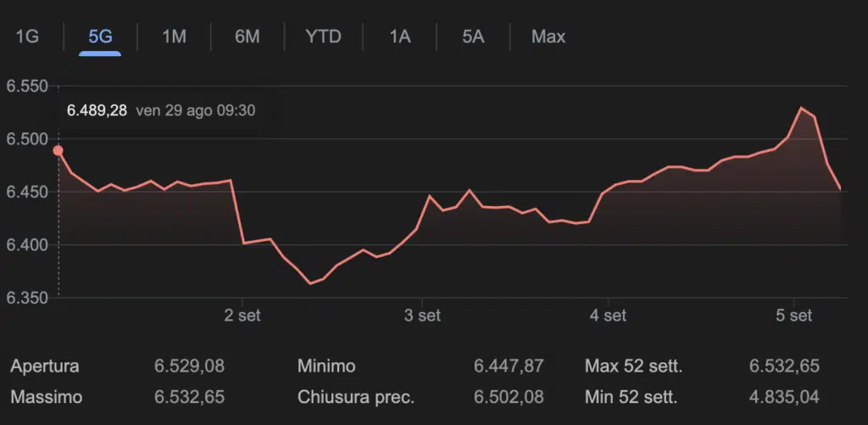Switch chart to 1A range

pyautogui.click(x=399, y=36)
